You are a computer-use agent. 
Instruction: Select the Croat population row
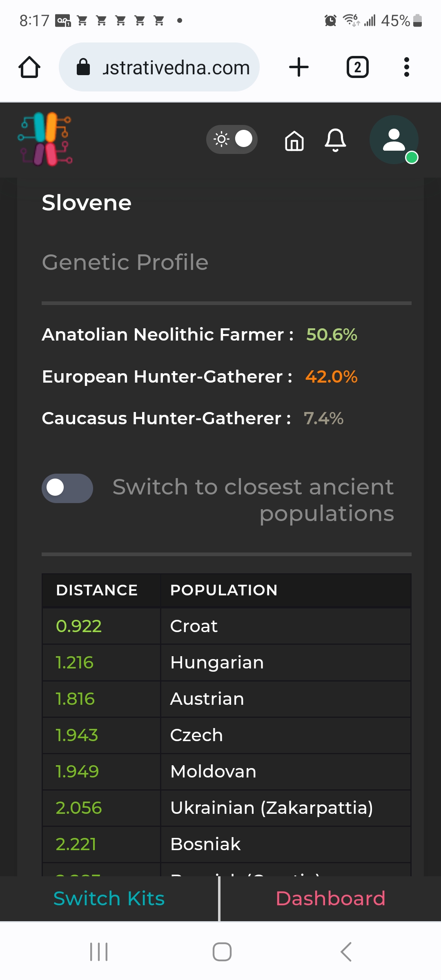pyautogui.click(x=227, y=626)
